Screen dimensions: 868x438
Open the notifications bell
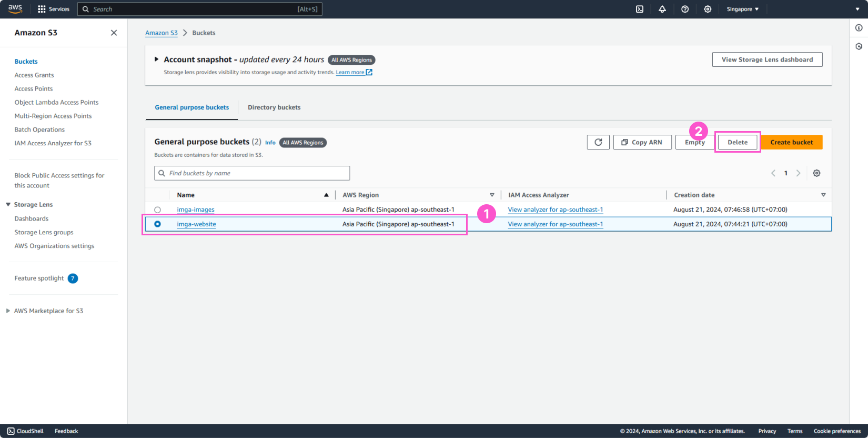[x=662, y=9]
